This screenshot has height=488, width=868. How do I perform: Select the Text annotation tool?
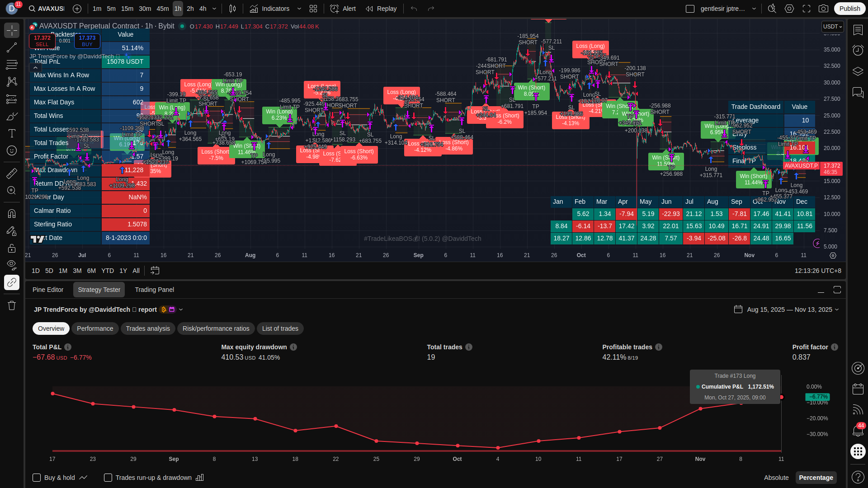coord(12,133)
